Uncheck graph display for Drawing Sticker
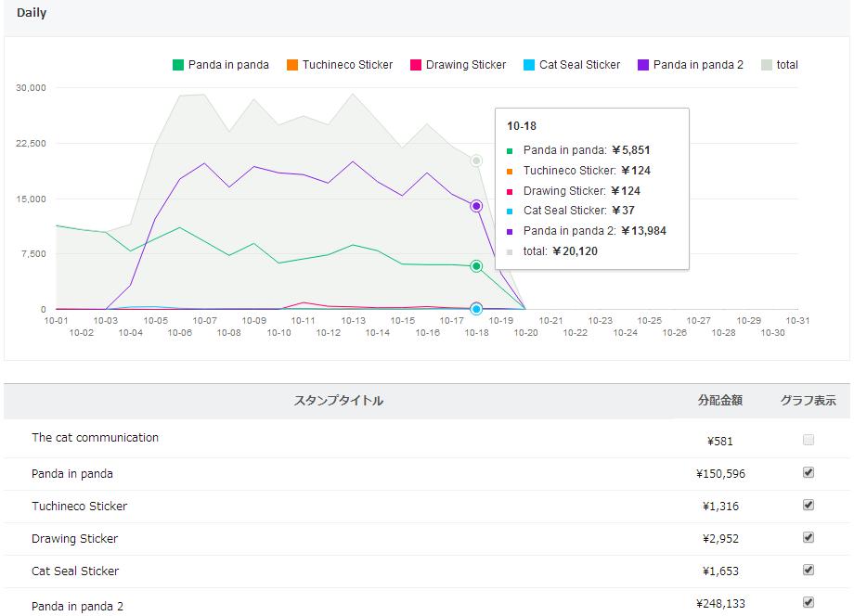This screenshot has width=854, height=616. (809, 537)
